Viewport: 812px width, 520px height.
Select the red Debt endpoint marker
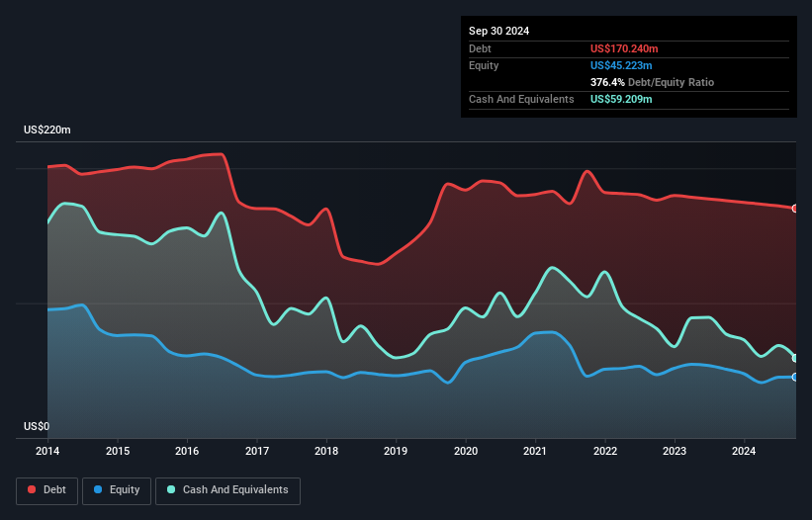point(795,209)
